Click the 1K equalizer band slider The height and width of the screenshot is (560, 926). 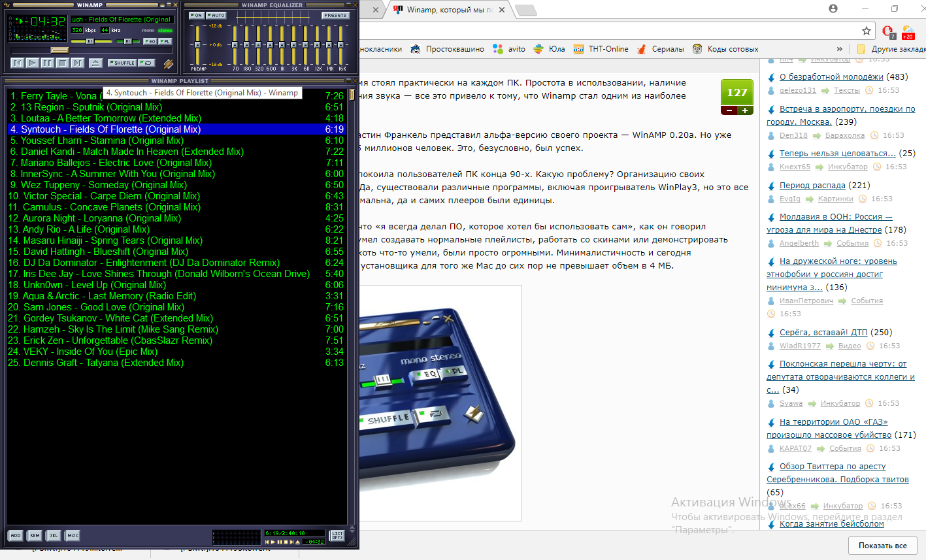(282, 44)
